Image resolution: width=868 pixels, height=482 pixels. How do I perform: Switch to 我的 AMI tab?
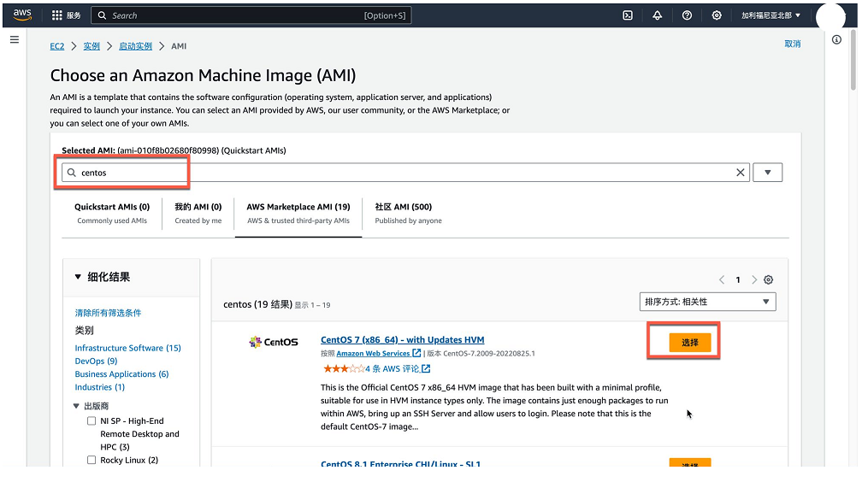point(198,213)
